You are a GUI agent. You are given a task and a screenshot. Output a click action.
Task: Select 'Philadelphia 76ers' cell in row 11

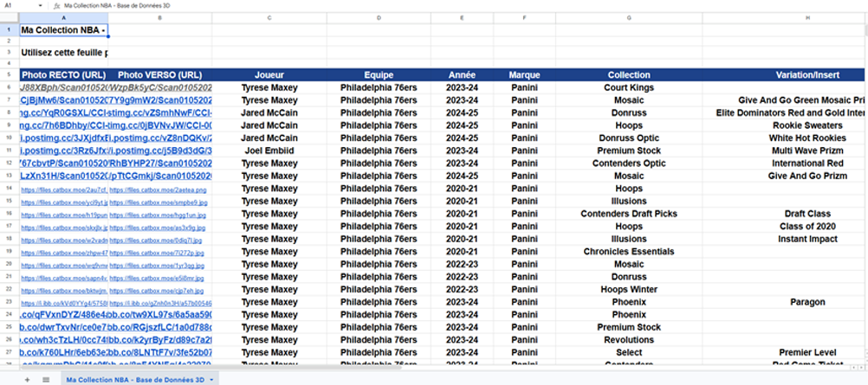coord(379,151)
